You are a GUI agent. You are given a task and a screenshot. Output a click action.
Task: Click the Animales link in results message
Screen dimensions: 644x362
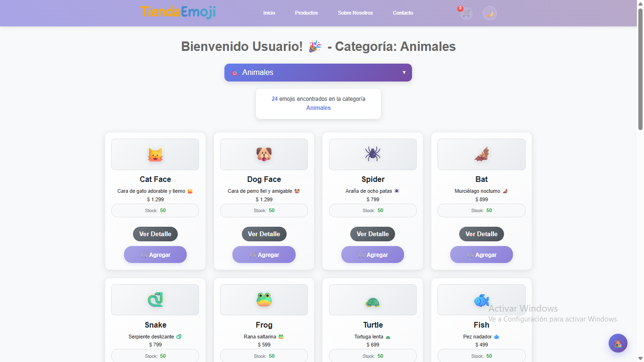(318, 107)
